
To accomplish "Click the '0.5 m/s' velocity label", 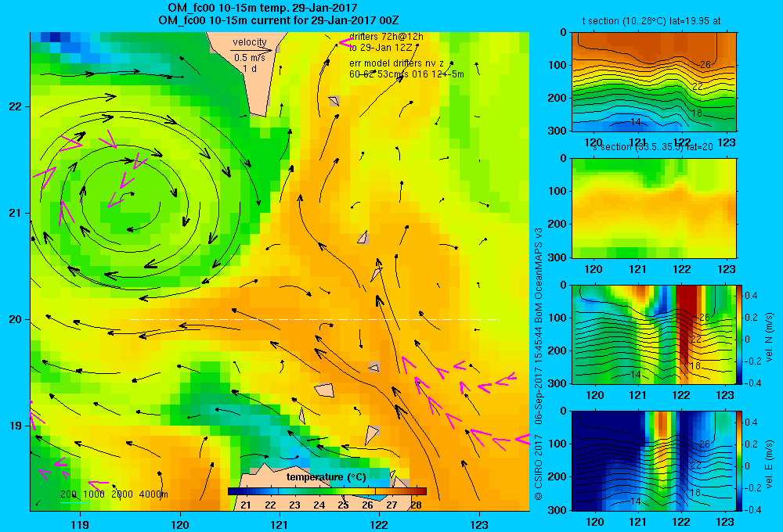I will point(250,58).
